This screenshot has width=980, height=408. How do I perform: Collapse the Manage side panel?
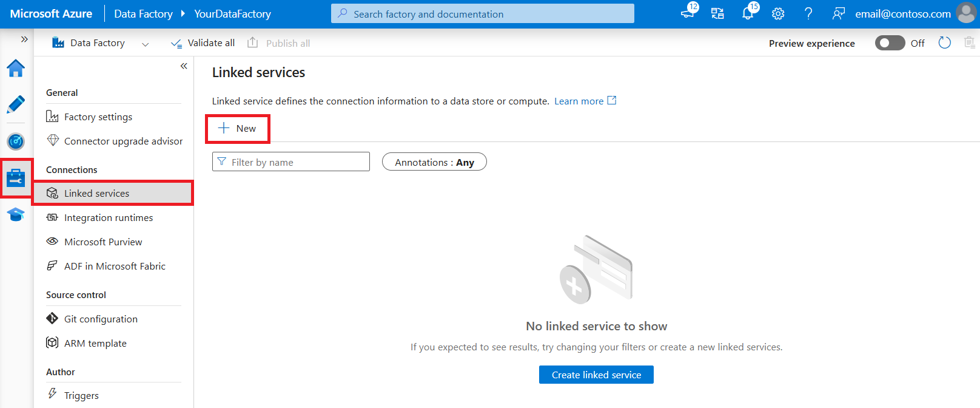pos(184,66)
